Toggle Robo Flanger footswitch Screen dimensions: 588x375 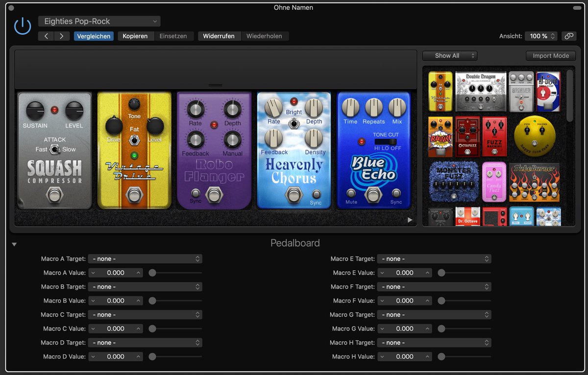coord(214,194)
